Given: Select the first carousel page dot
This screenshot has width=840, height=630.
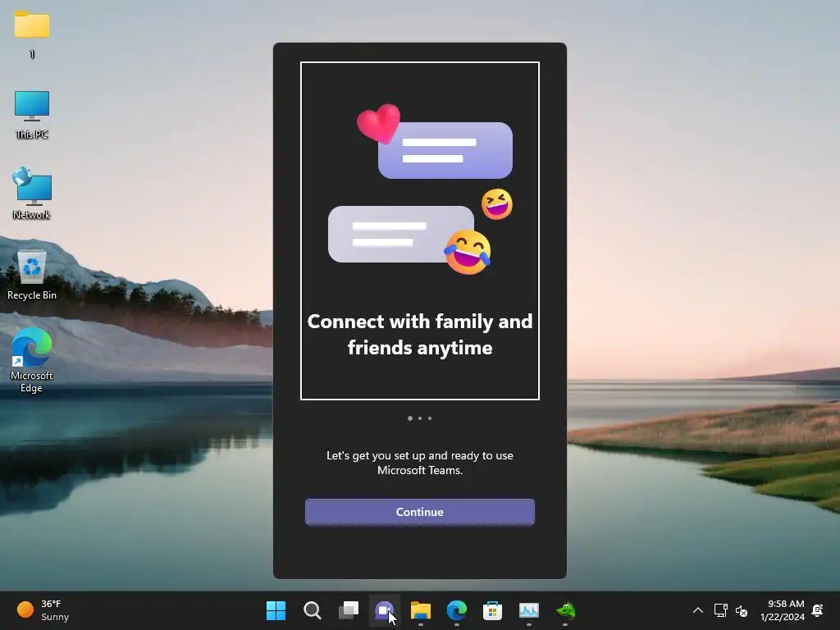Looking at the screenshot, I should [410, 418].
